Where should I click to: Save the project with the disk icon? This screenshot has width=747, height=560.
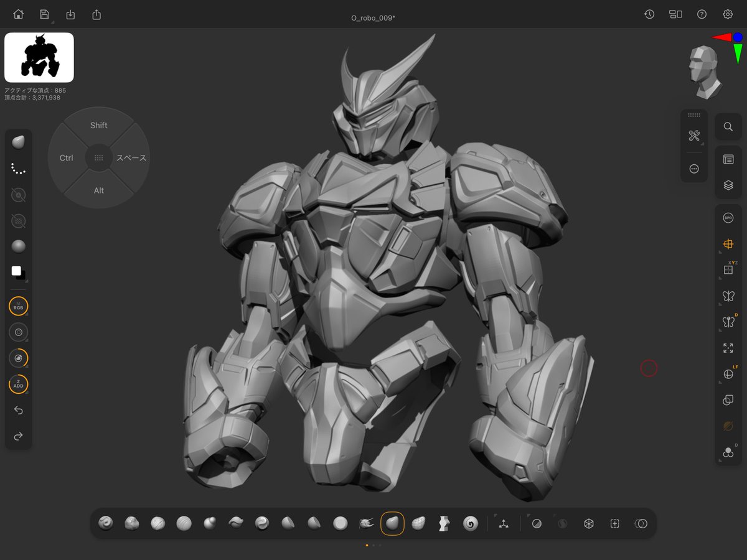pyautogui.click(x=44, y=14)
